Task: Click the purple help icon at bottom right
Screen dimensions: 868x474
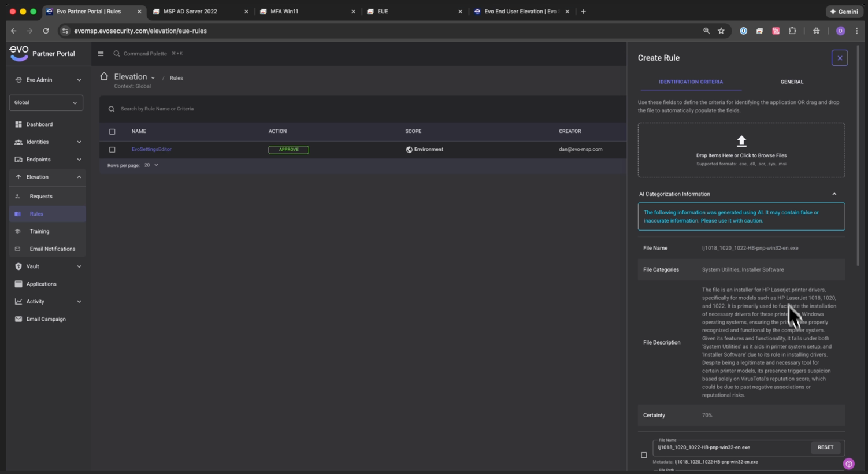Action: click(848, 464)
